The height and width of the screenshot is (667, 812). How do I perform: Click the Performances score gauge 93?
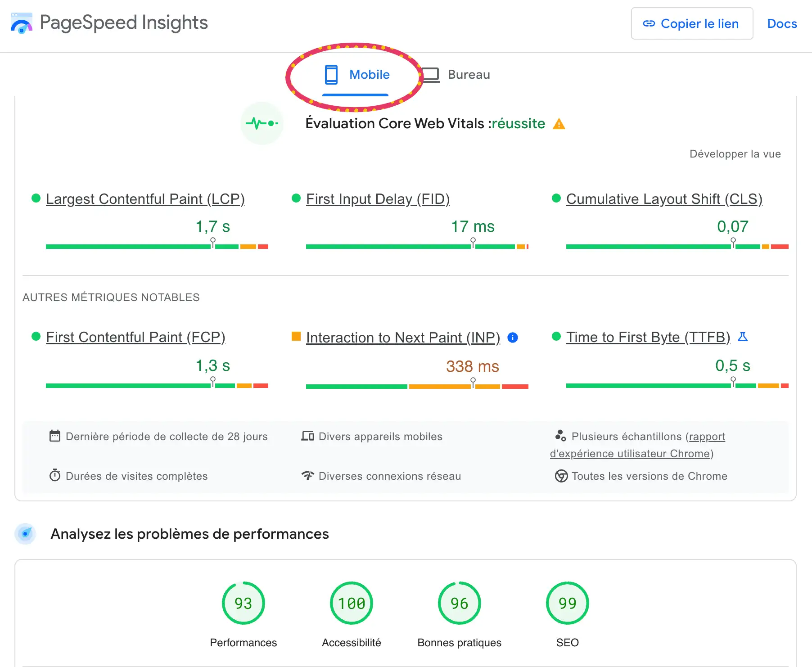click(244, 603)
